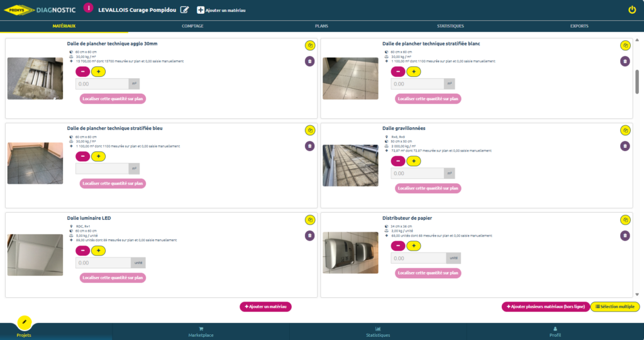Click edit pencil next to project name
Screen dimensions: 644x340
coord(184,9)
